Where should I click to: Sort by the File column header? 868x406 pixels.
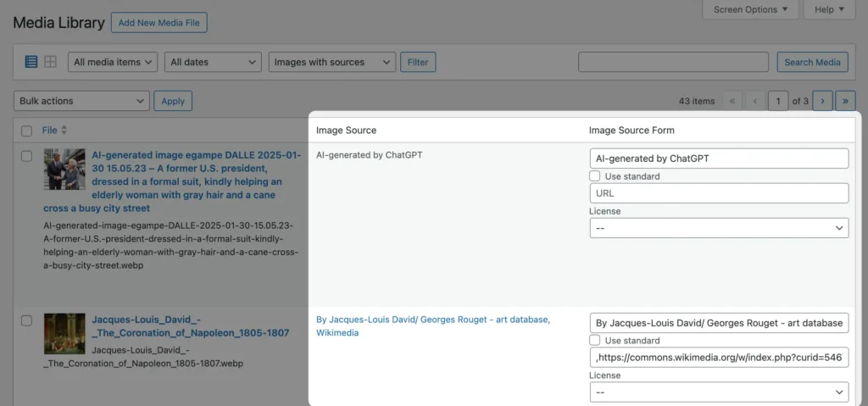[49, 131]
